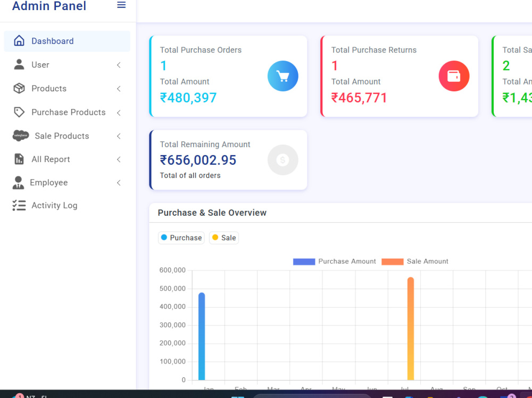The width and height of the screenshot is (532, 398).
Task: Click the User person icon
Action: [19, 64]
